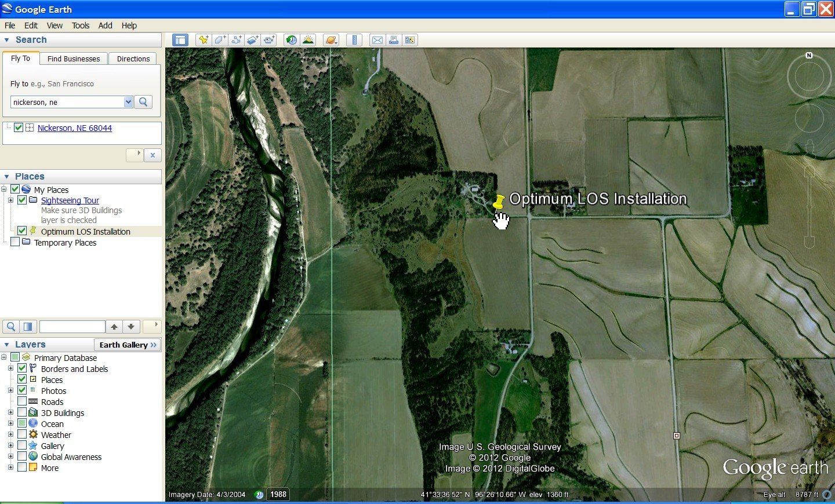Expand the Borders and Labels layer
This screenshot has width=835, height=504.
(x=10, y=368)
